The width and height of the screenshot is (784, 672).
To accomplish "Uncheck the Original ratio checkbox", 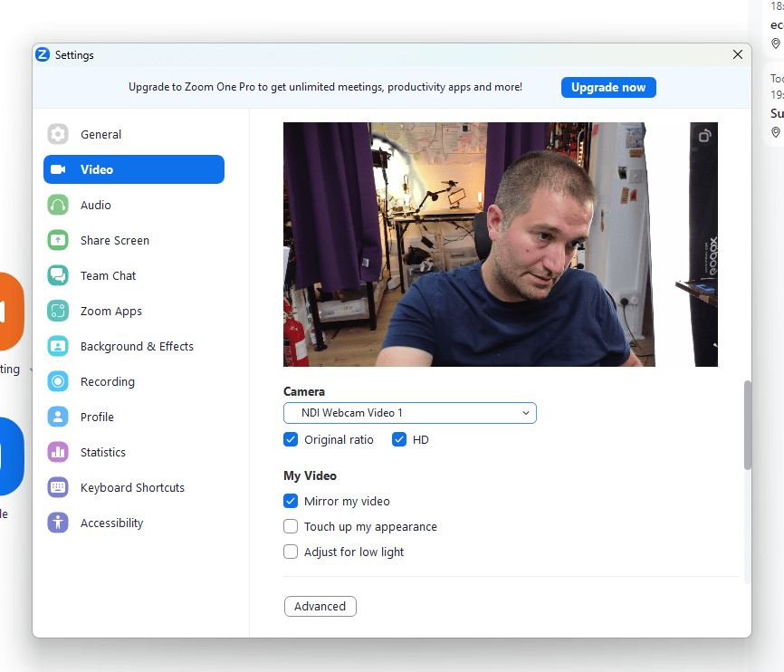I will pyautogui.click(x=291, y=439).
